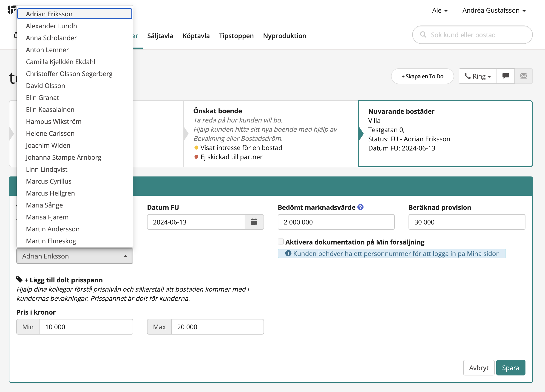Click the chat message icon button

click(x=505, y=76)
